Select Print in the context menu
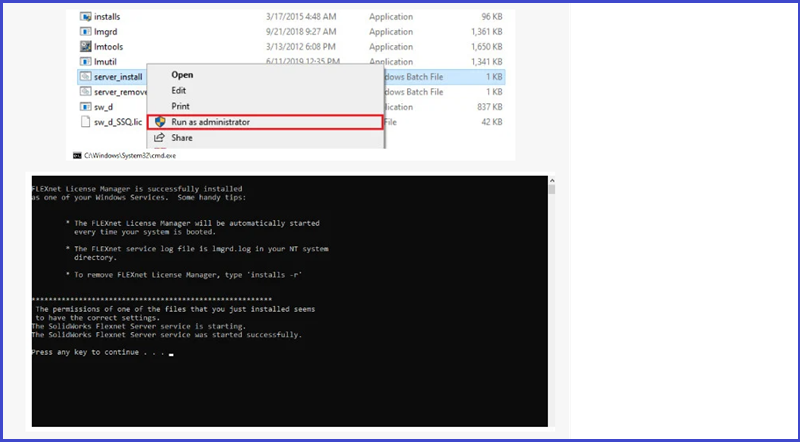Screen dimensions: 800x442 pyautogui.click(x=180, y=106)
